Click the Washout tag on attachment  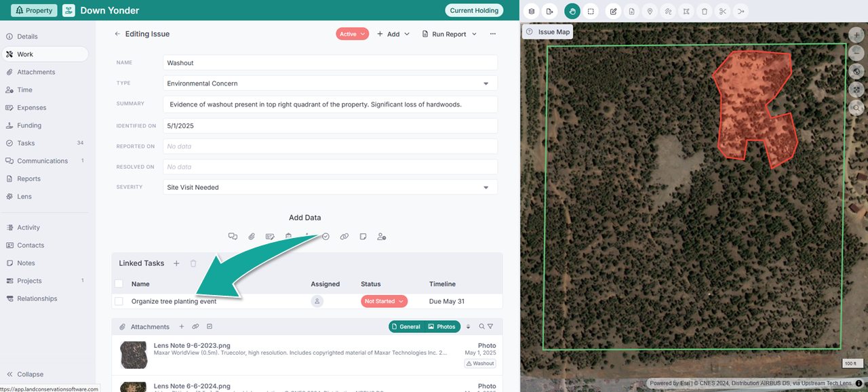[480, 364]
